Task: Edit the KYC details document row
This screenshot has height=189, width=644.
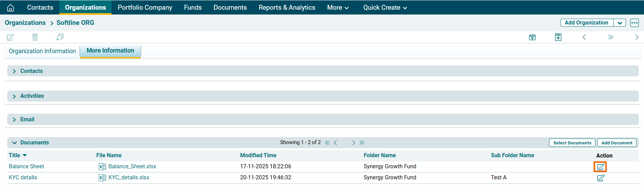Action: coord(601,178)
